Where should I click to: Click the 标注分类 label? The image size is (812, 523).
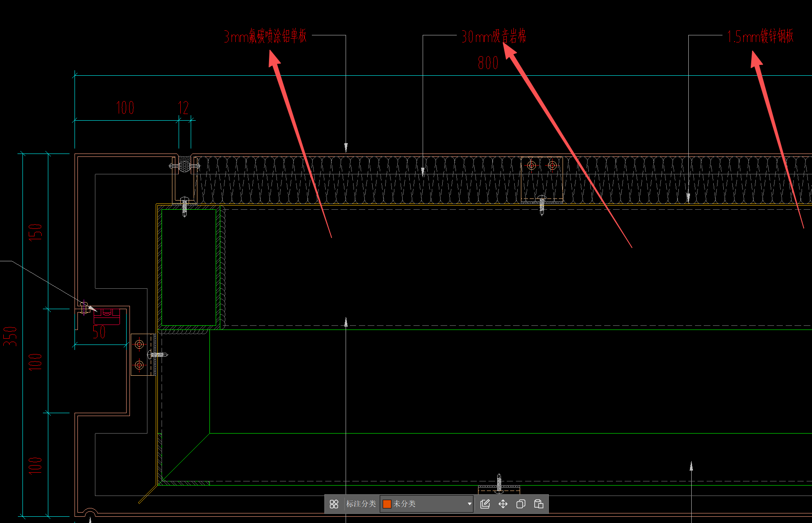coord(361,504)
